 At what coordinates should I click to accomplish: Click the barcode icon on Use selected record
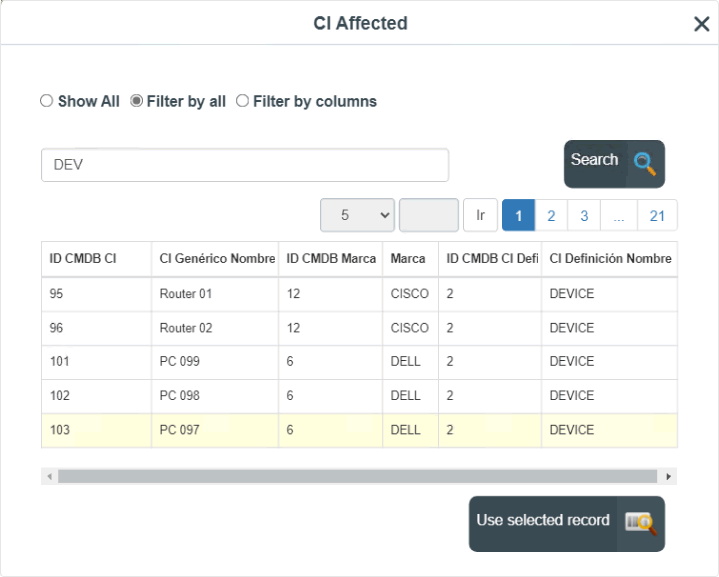coord(641,523)
